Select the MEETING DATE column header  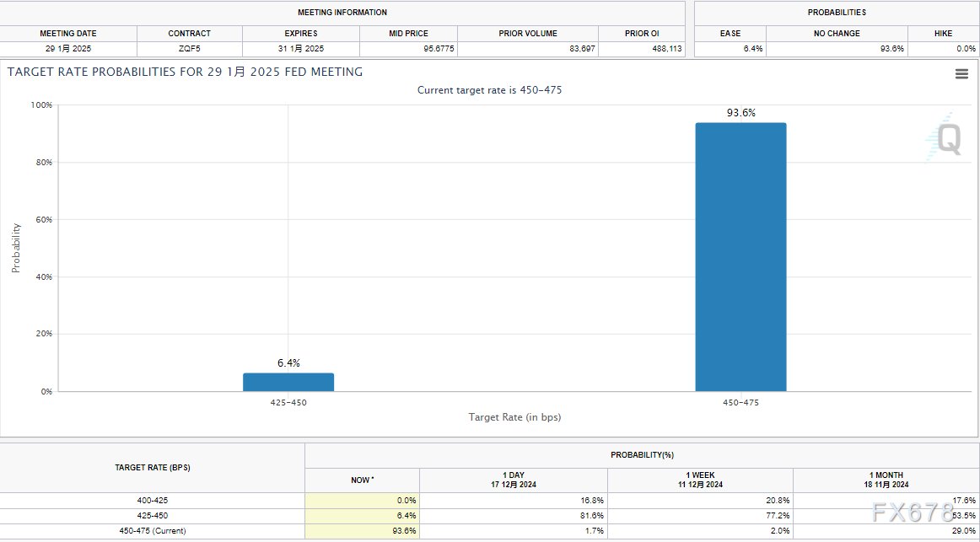tap(68, 34)
